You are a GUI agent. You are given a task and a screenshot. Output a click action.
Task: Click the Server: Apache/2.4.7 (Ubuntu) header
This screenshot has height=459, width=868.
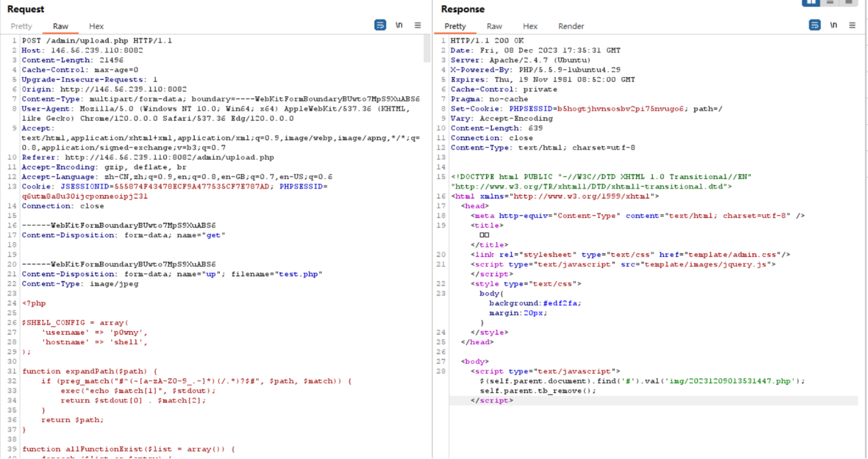(x=520, y=60)
